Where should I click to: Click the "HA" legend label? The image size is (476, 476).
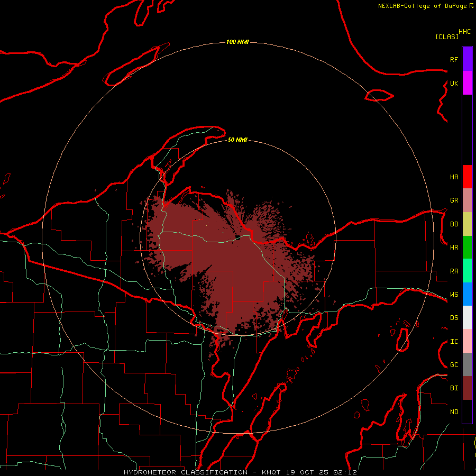pos(454,177)
